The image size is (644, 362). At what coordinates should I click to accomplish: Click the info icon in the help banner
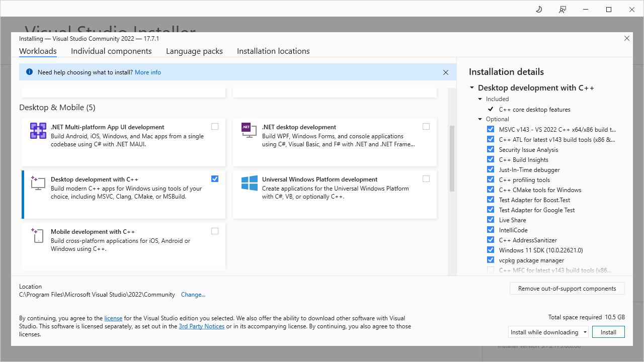point(29,72)
